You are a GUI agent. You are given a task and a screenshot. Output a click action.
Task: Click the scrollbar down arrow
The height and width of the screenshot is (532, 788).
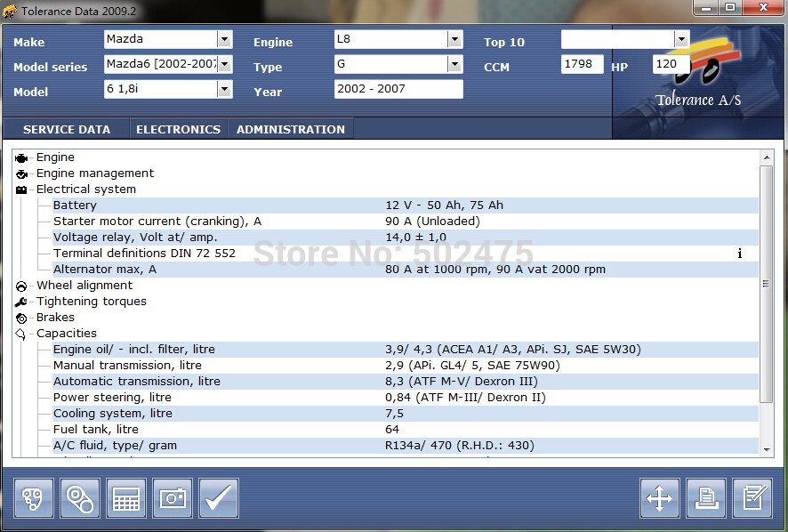point(767,450)
